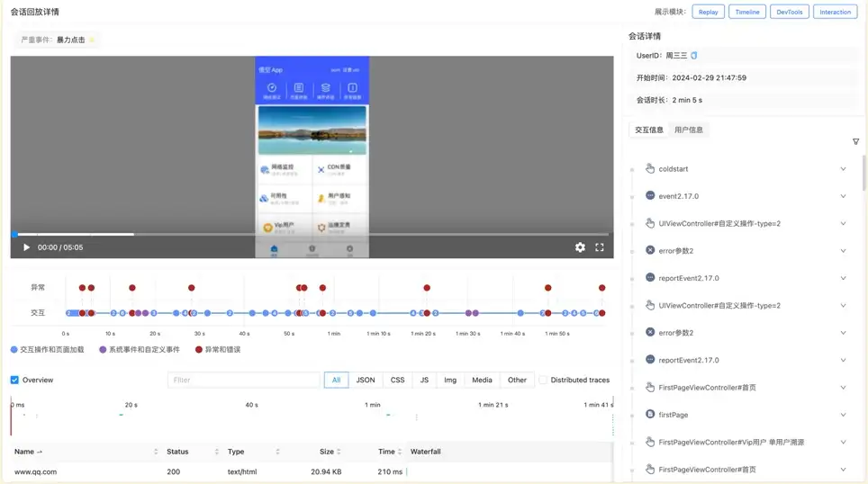The image size is (868, 484).
Task: Open video player settings gear
Action: pyautogui.click(x=580, y=247)
